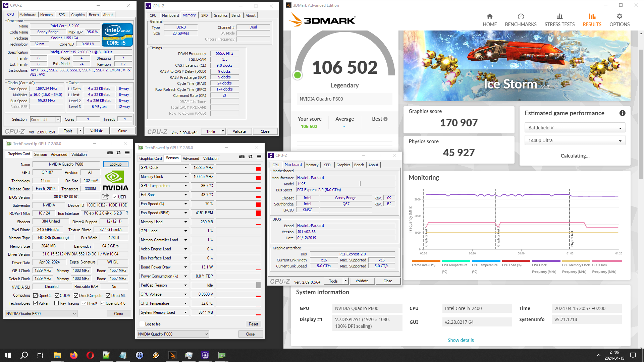Open hamburger menu in GPU-Z Graphics Card window

point(127,153)
